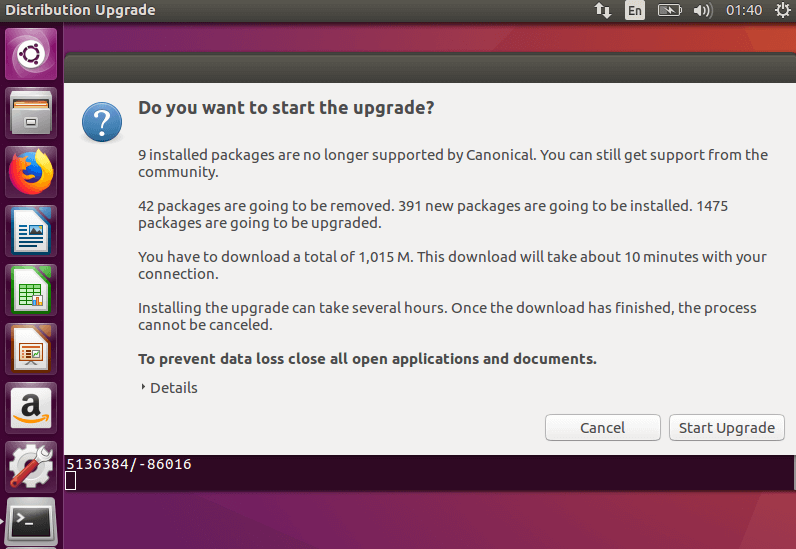The height and width of the screenshot is (549, 796).
Task: Open the network connections indicator menu
Action: pos(603,11)
